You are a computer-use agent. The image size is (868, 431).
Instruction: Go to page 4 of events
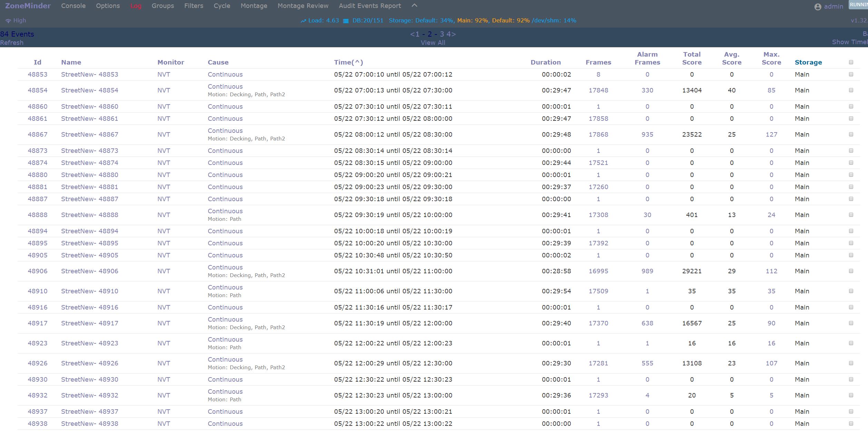tap(449, 34)
